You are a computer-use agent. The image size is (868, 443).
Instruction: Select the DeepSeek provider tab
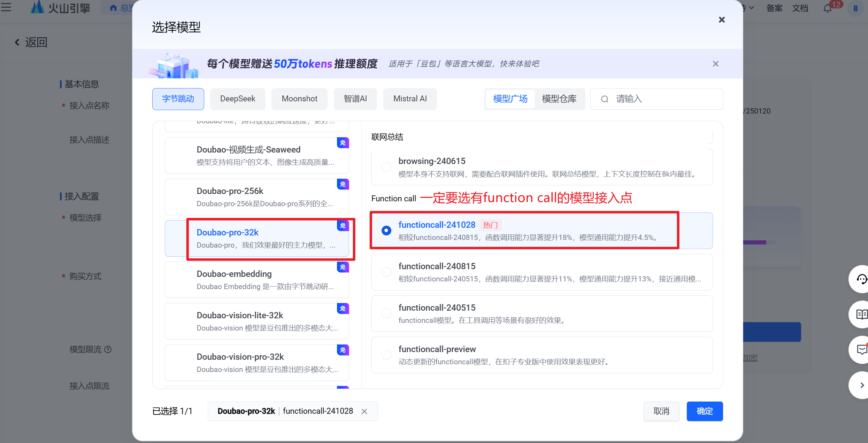[238, 99]
